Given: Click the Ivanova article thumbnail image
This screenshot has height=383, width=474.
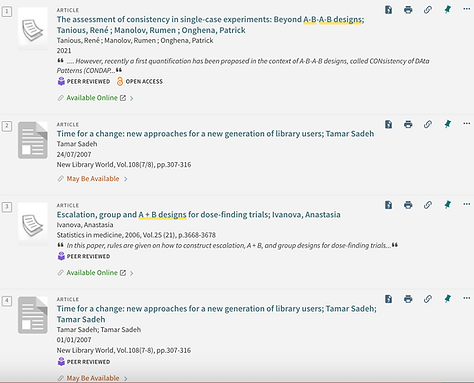Looking at the screenshot, I should coord(33,224).
